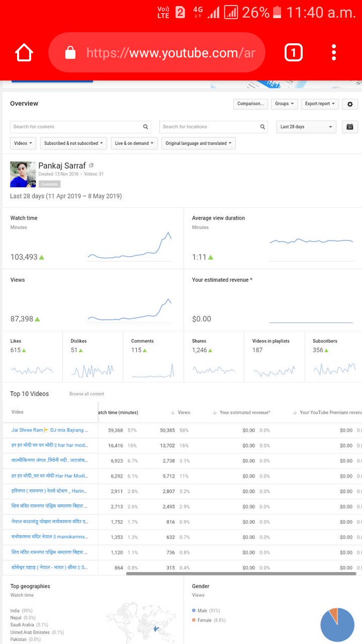The height and width of the screenshot is (644, 362).
Task: Click the Female (8.8%) legend entry
Action: 209,620
